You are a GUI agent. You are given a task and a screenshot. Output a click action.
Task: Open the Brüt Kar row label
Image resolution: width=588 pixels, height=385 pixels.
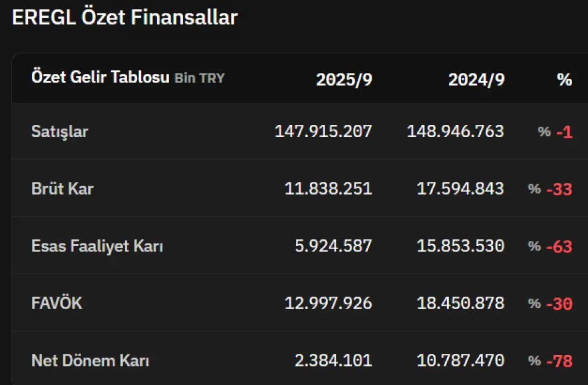pos(62,189)
